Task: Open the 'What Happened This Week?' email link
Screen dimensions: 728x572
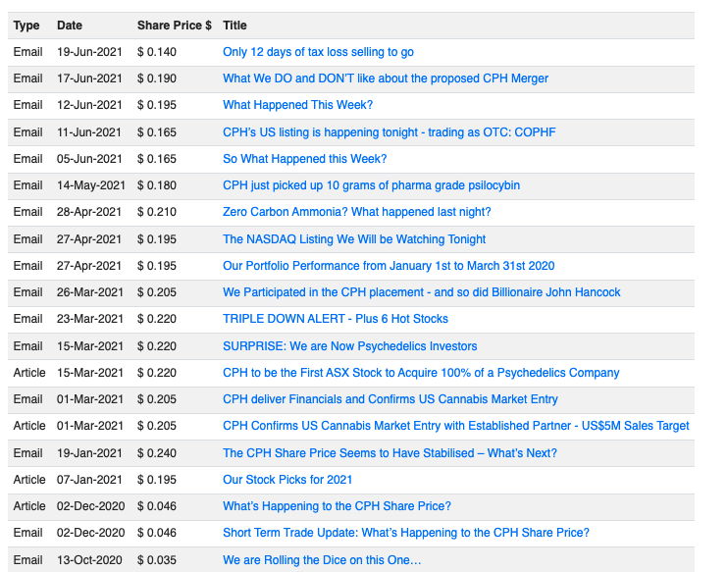Action: pyautogui.click(x=297, y=105)
